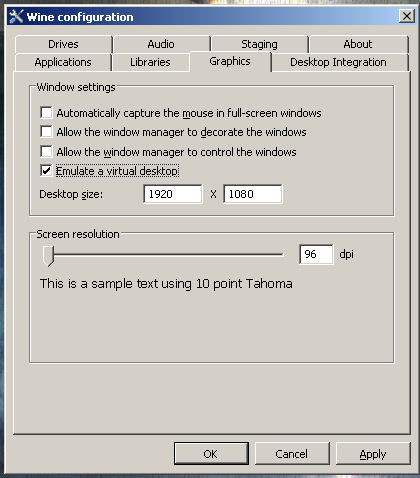Check allow window manager to control windows
420x478 pixels.
tap(46, 152)
